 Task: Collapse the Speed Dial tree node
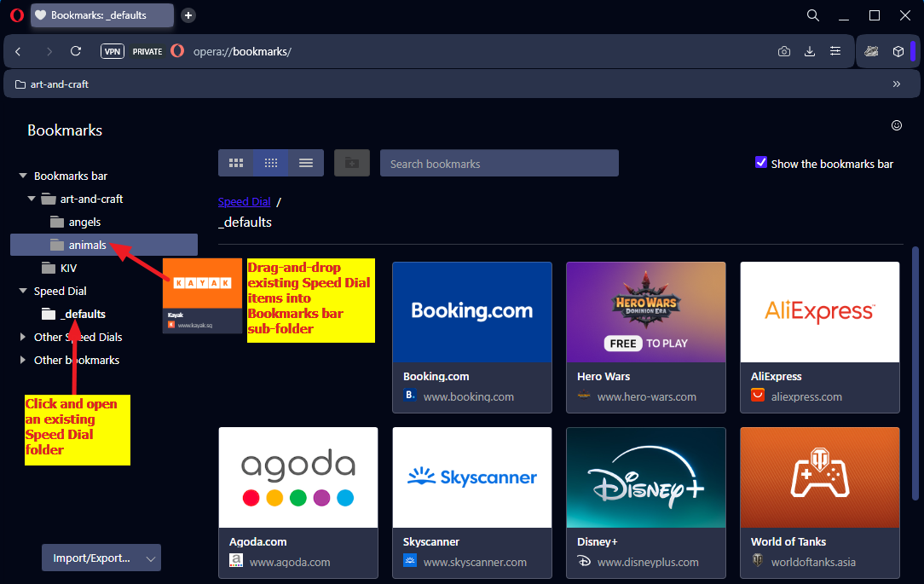pos(23,291)
